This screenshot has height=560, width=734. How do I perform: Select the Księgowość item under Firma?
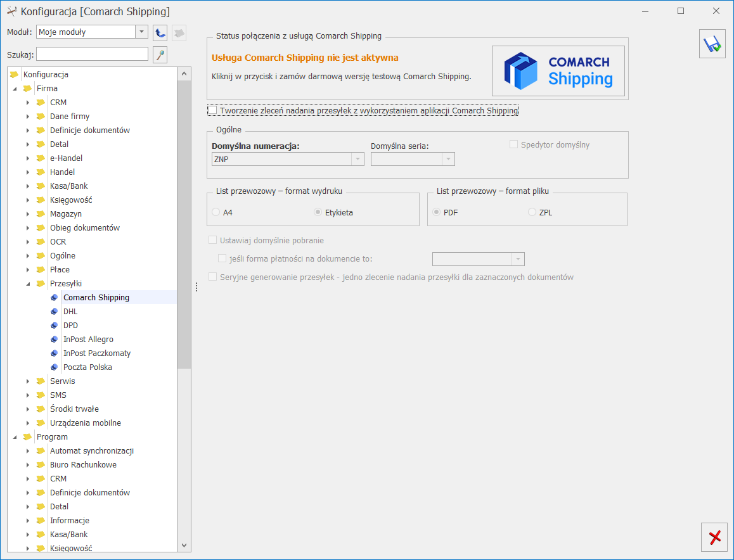pyautogui.click(x=71, y=200)
